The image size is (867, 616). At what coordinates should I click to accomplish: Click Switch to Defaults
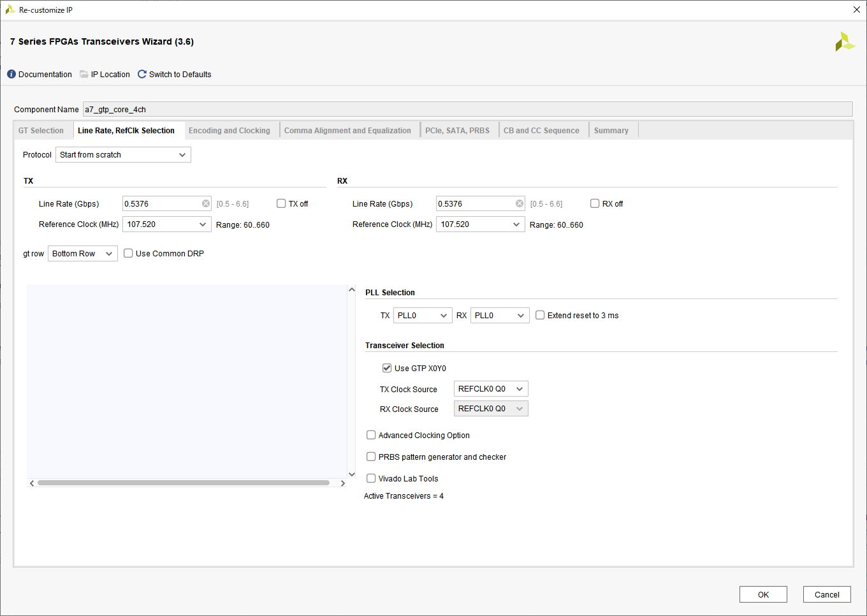pos(180,75)
